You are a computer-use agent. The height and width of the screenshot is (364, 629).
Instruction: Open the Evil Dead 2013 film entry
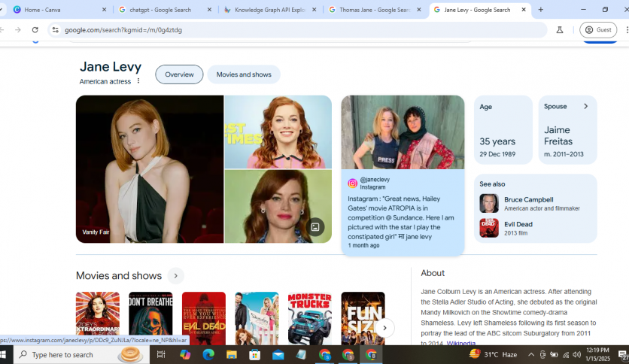536,228
